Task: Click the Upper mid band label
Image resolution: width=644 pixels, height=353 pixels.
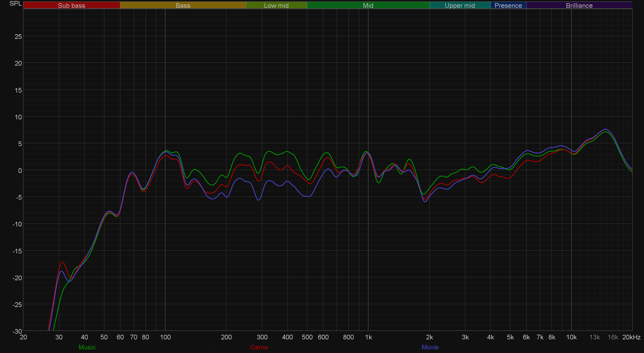Action: coord(460,5)
